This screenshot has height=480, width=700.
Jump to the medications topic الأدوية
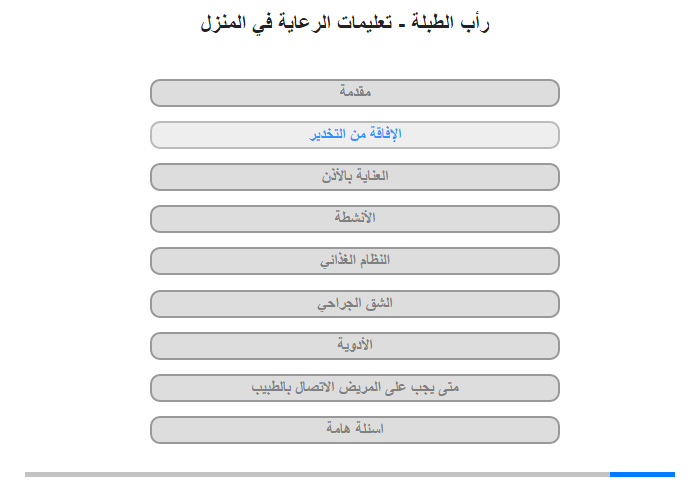[x=355, y=346]
